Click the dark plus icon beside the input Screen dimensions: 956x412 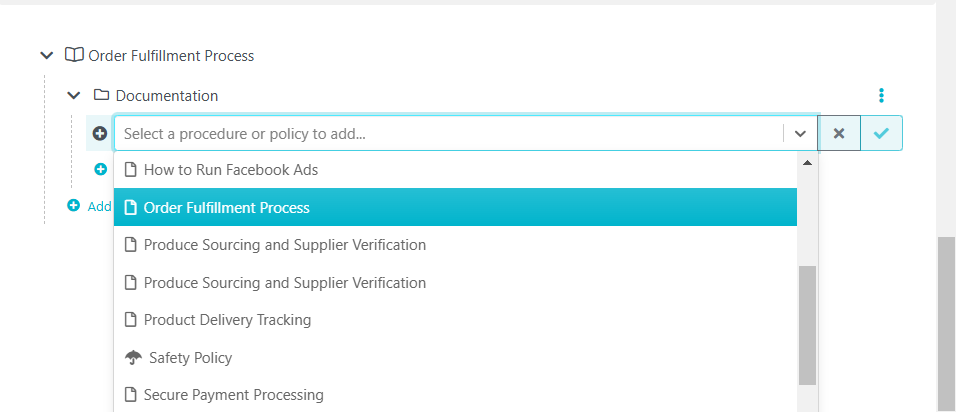100,133
